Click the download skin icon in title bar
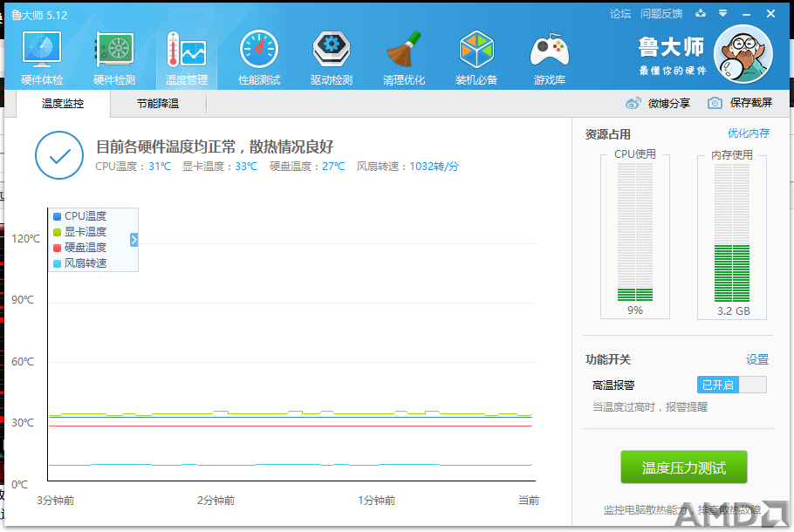This screenshot has height=532, width=794. coord(701,14)
